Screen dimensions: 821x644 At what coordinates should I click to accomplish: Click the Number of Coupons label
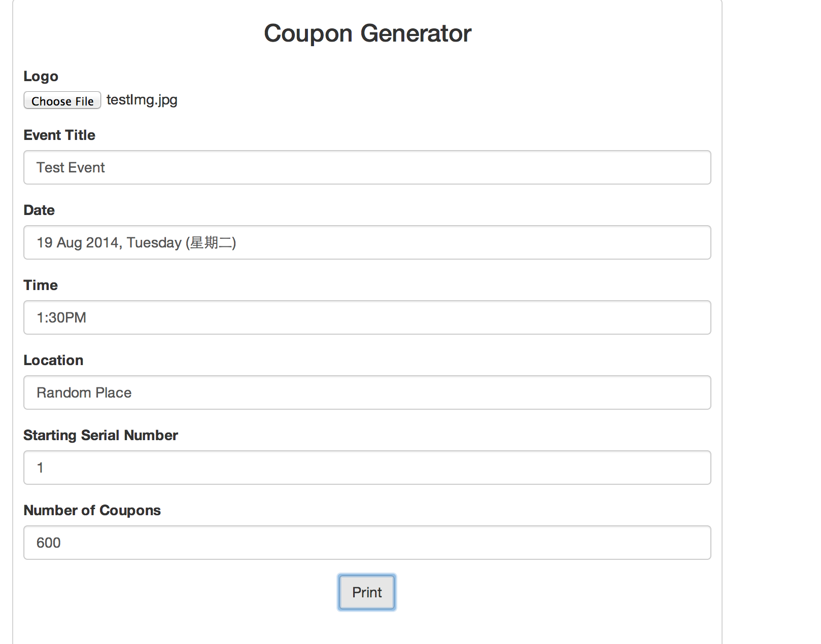[x=92, y=510]
